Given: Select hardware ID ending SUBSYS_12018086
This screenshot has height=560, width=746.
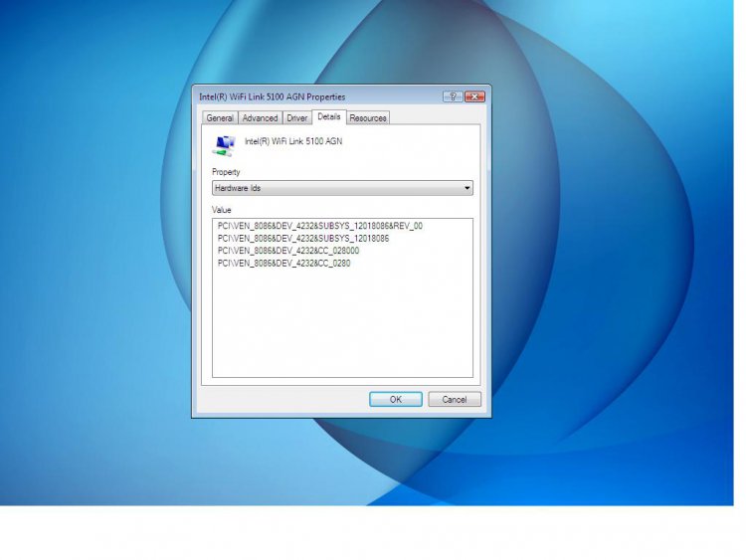Looking at the screenshot, I should tap(303, 239).
